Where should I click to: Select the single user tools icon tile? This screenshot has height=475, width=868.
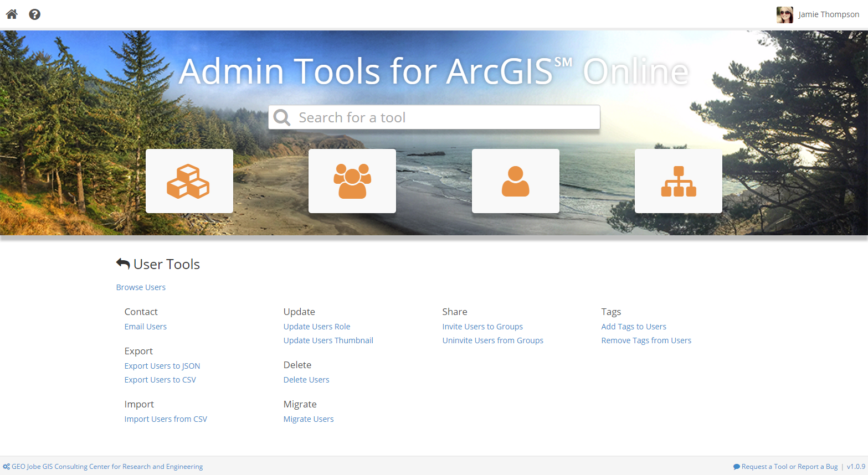point(515,181)
